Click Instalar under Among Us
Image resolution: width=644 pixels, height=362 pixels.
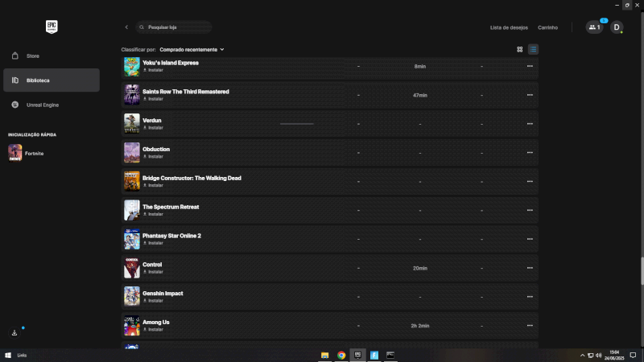tap(153, 330)
